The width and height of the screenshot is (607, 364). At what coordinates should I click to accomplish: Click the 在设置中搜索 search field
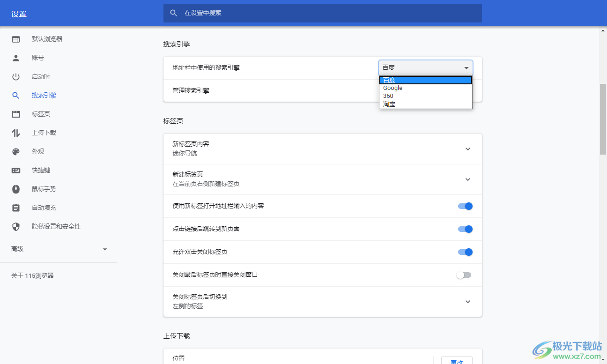[323, 13]
